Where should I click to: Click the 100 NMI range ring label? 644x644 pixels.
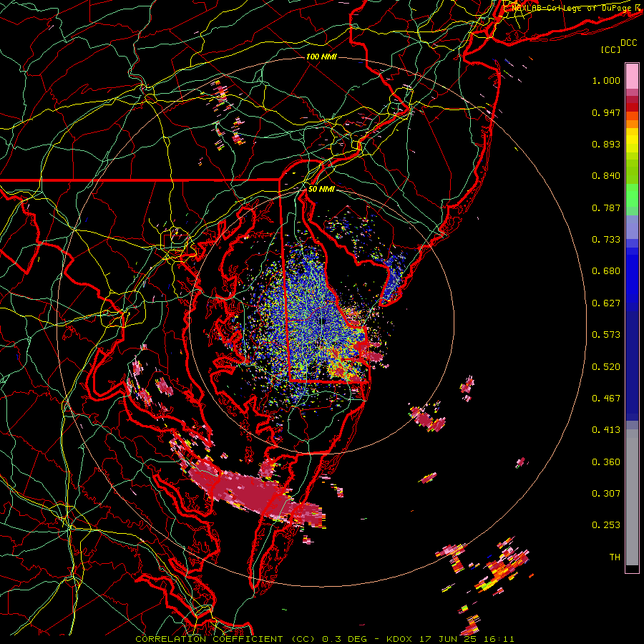(321, 57)
